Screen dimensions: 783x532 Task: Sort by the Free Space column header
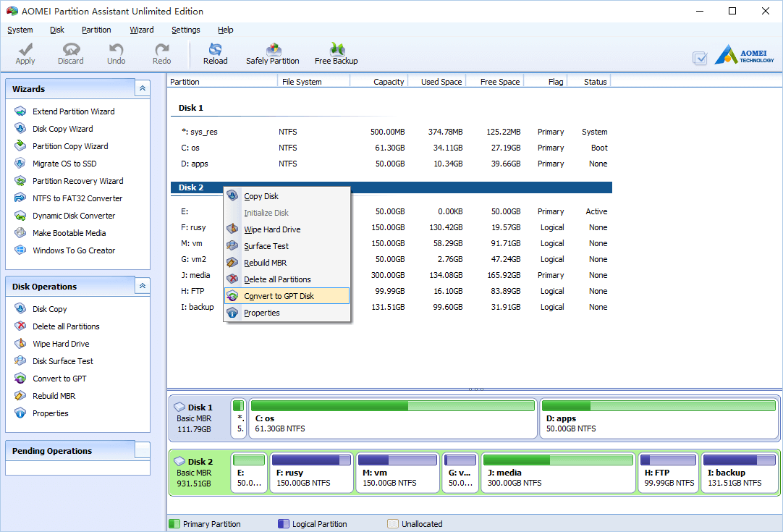[499, 82]
